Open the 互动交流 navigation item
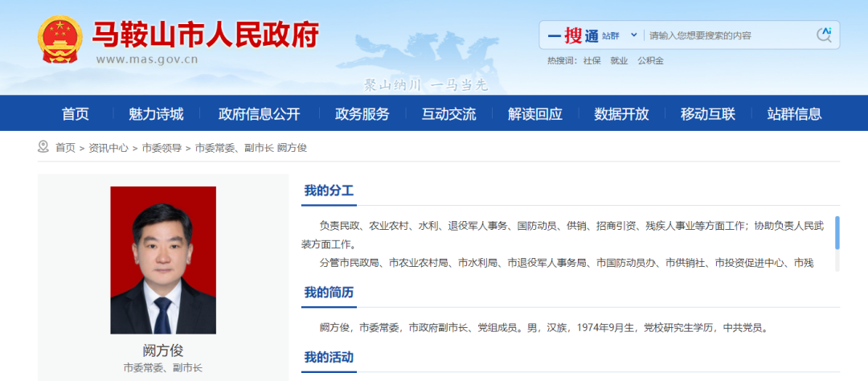The height and width of the screenshot is (381, 868). [449, 114]
